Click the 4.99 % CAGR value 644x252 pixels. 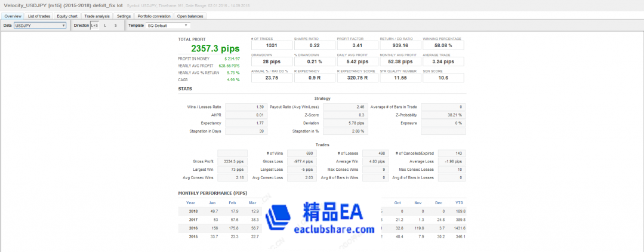233,80
